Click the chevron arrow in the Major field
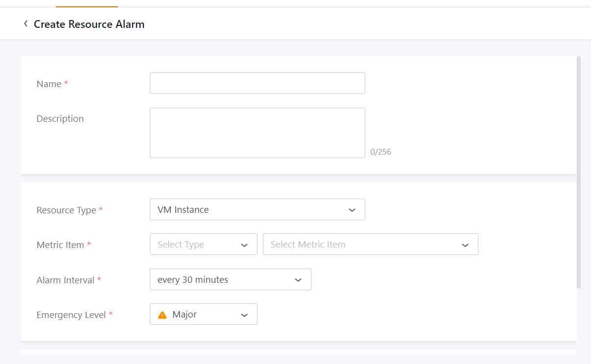591x364 pixels. [244, 315]
